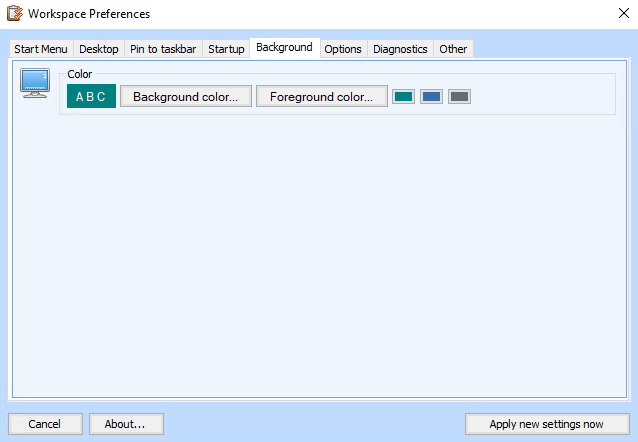Select the Startup tab
This screenshot has width=638, height=442.
point(226,49)
